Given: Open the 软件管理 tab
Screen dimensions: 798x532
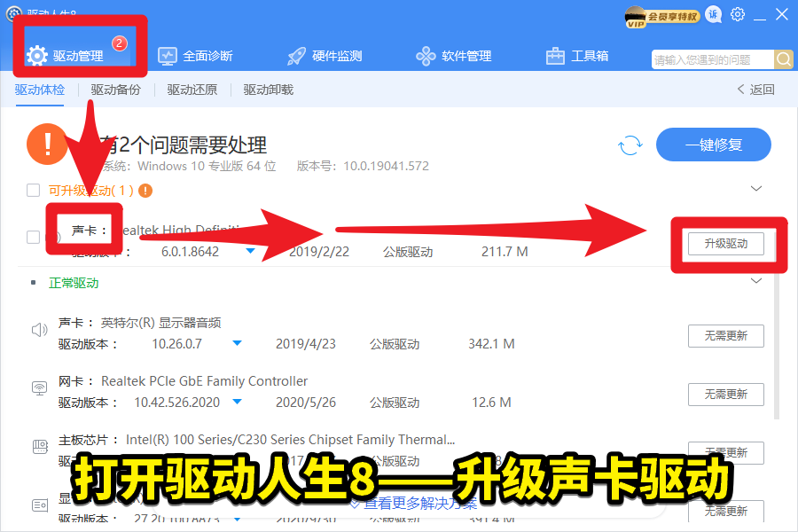Looking at the screenshot, I should point(453,56).
